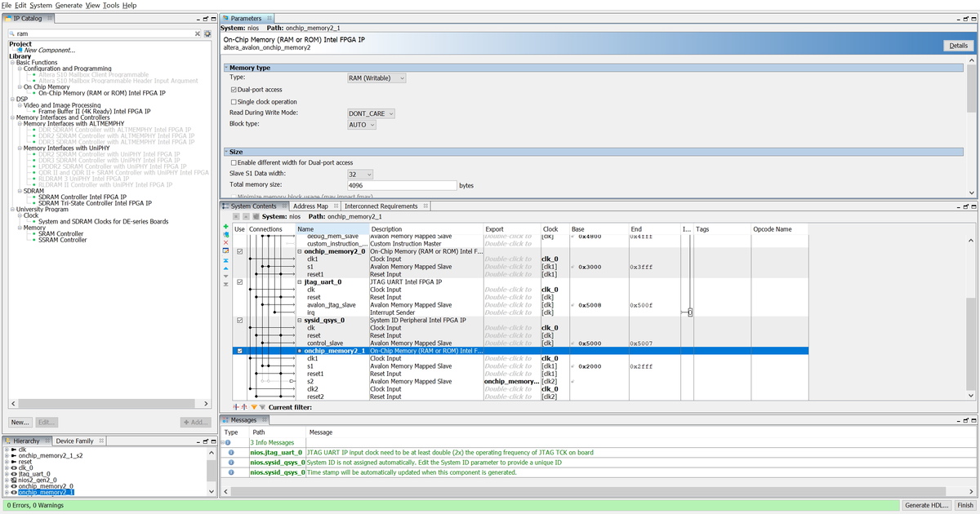980x514 pixels.
Task: Collapse jtag_uart_0 in System Contents
Action: [x=301, y=281]
